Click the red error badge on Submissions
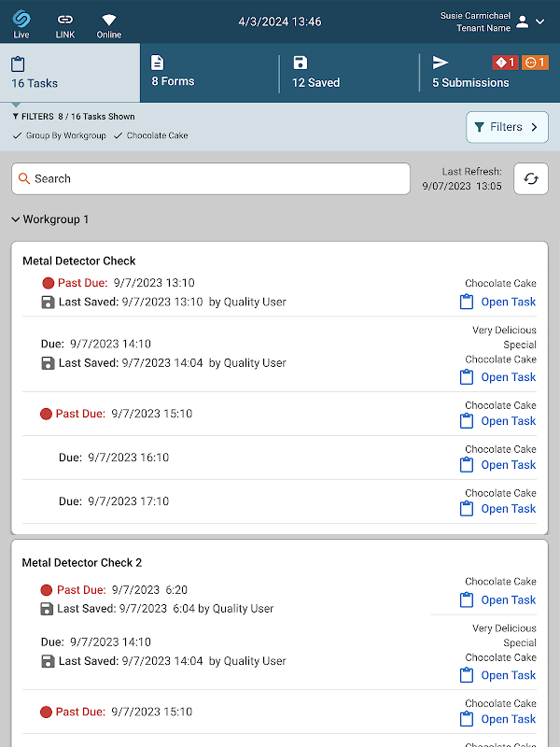This screenshot has width=560, height=747. point(505,63)
